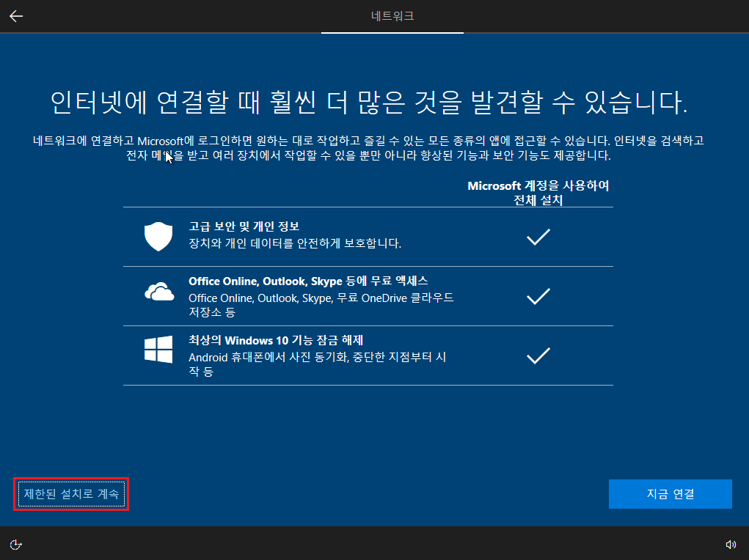Click the OneDrive cloud icon

[159, 292]
